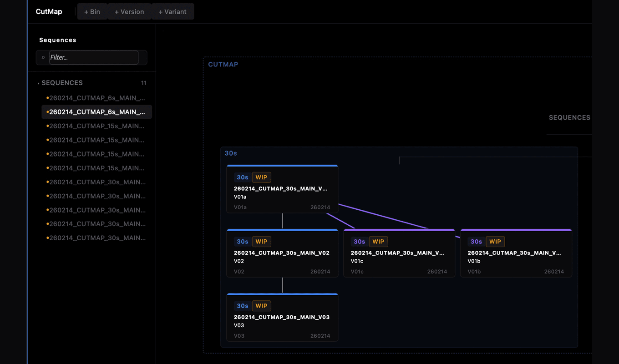Click the + Version button
This screenshot has height=364, width=619.
coord(129,12)
